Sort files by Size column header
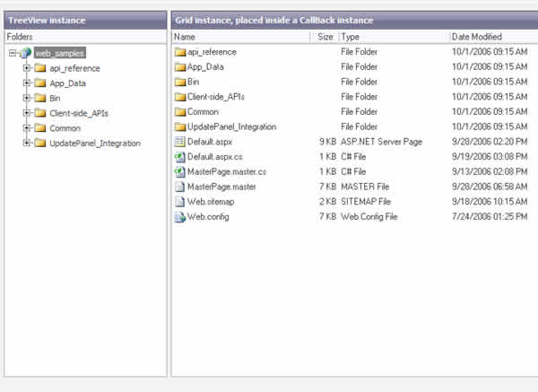This screenshot has width=538, height=392. click(x=325, y=37)
